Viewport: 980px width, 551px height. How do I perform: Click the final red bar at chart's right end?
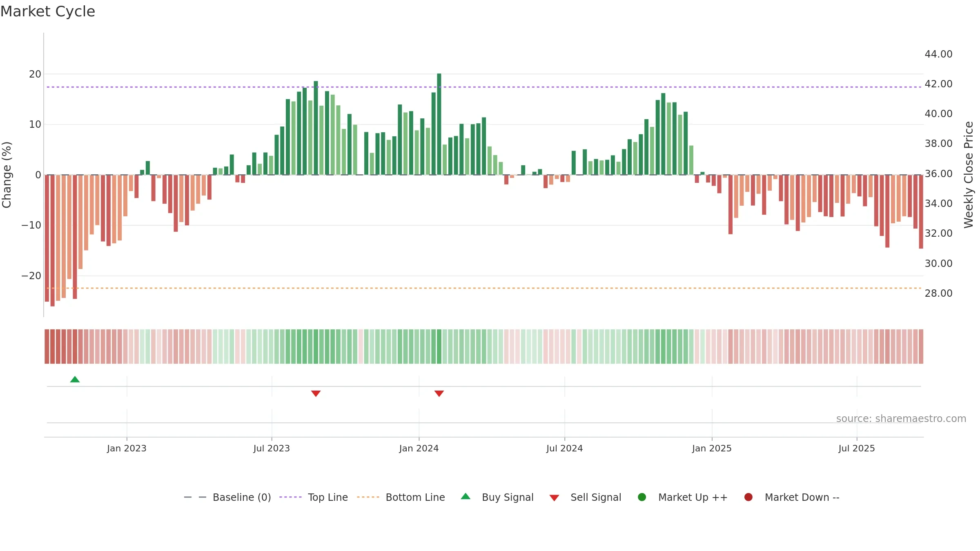(921, 211)
